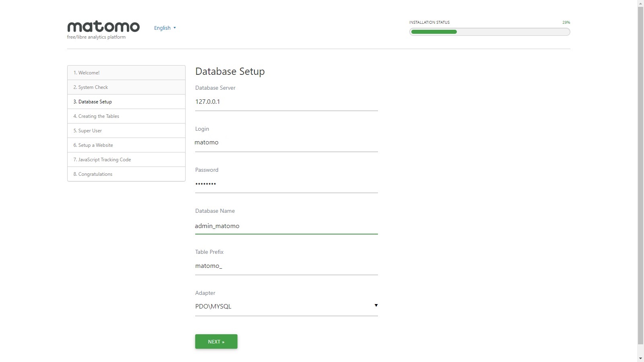Click the Matomo logo
The width and height of the screenshot is (644, 362).
coord(103,27)
